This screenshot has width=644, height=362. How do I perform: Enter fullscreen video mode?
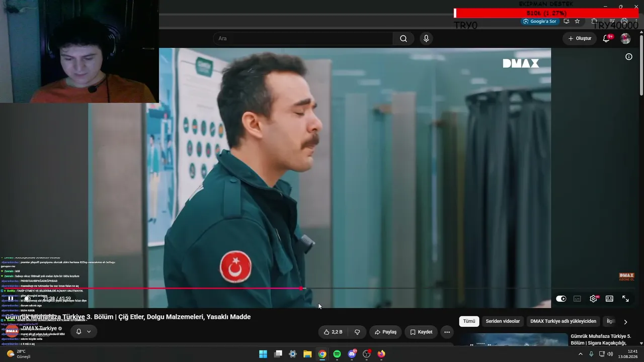click(625, 299)
